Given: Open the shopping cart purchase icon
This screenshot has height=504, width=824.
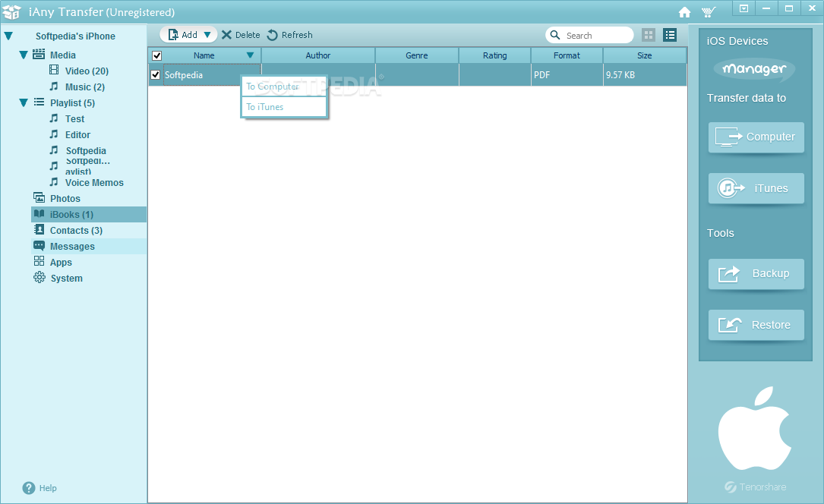Looking at the screenshot, I should pos(709,12).
